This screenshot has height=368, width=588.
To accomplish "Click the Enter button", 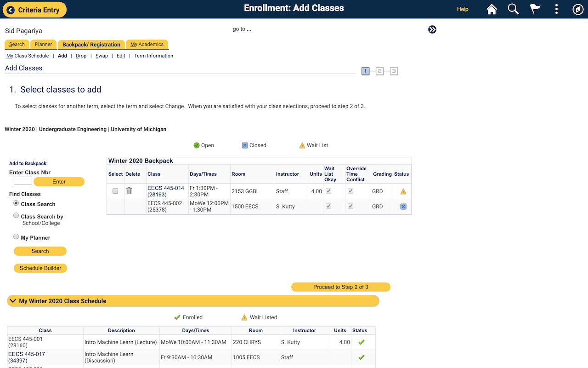I will point(59,182).
